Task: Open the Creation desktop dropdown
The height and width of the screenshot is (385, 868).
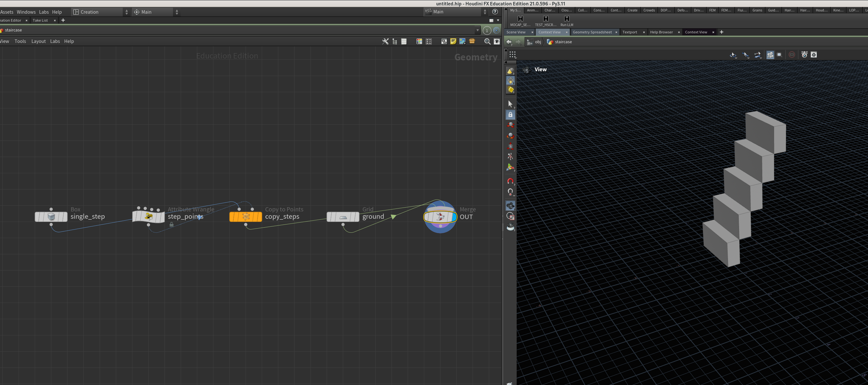Action: click(x=100, y=12)
